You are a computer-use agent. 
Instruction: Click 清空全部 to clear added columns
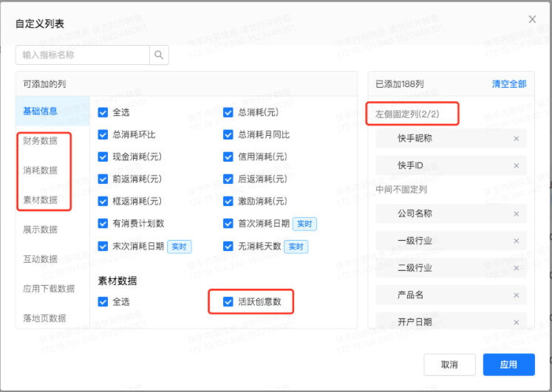(x=509, y=84)
